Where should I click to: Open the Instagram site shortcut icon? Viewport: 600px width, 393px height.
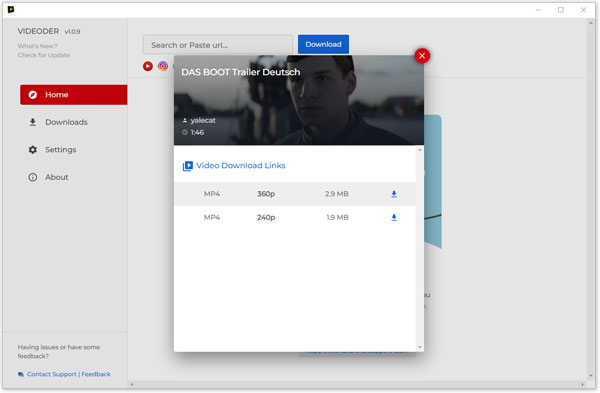(x=163, y=66)
